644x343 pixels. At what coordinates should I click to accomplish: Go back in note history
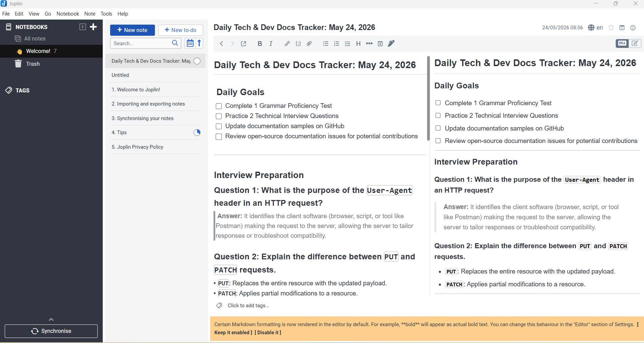(221, 44)
